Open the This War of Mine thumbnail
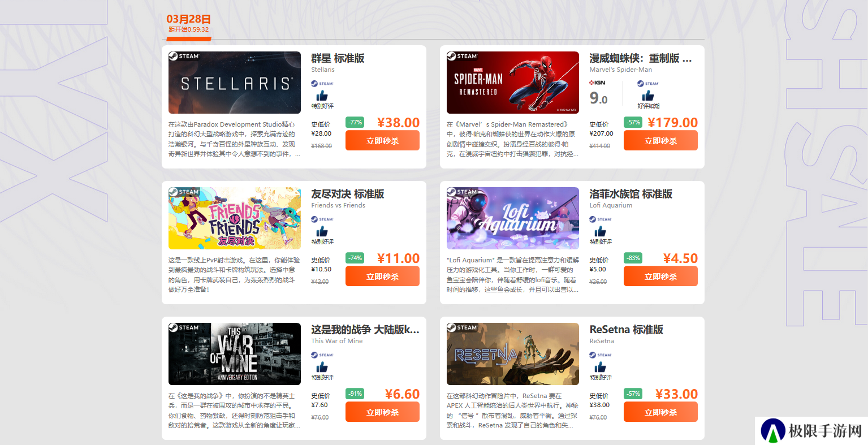 point(235,354)
